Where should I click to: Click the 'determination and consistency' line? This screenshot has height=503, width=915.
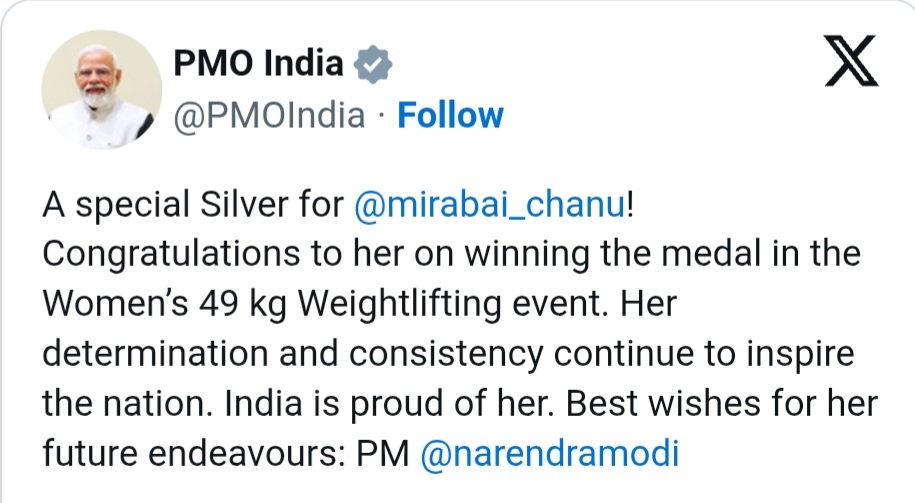[293, 354]
